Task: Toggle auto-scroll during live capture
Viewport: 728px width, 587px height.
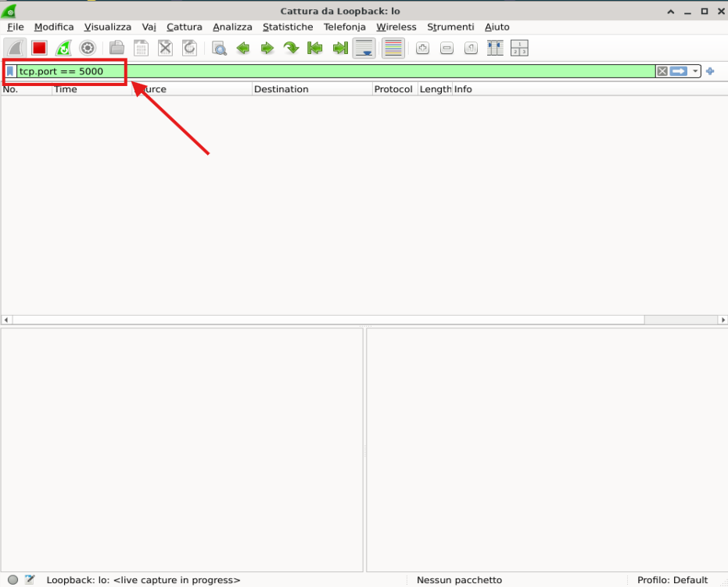Action: click(x=364, y=48)
